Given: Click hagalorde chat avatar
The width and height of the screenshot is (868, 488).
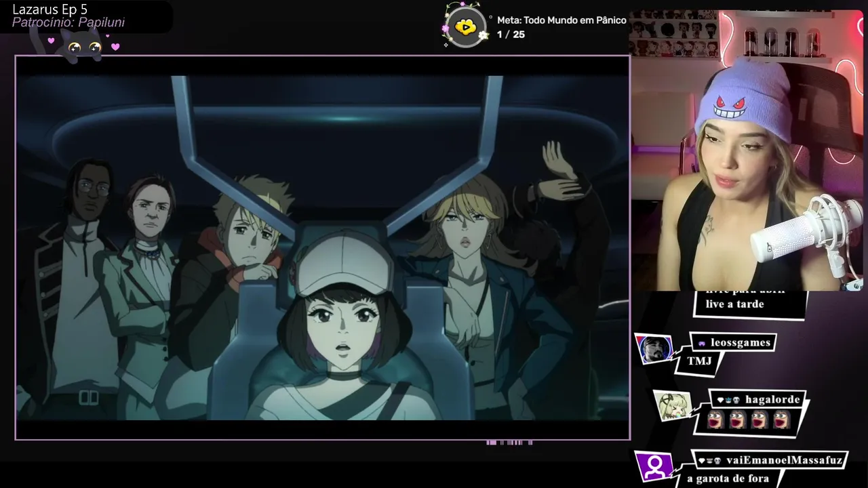Looking at the screenshot, I should click(673, 405).
